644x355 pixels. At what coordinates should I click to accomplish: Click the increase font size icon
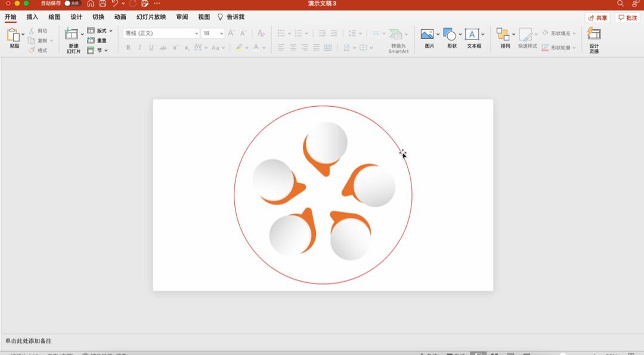tap(231, 33)
